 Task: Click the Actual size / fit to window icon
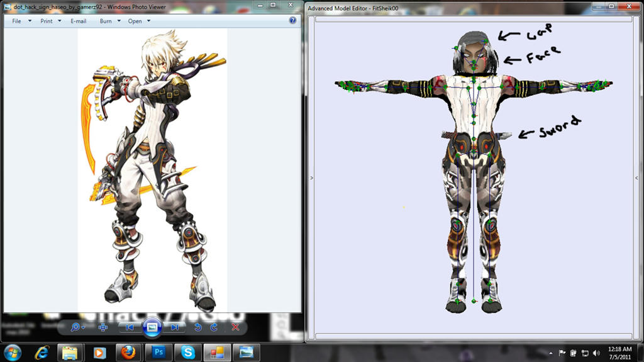pyautogui.click(x=103, y=327)
